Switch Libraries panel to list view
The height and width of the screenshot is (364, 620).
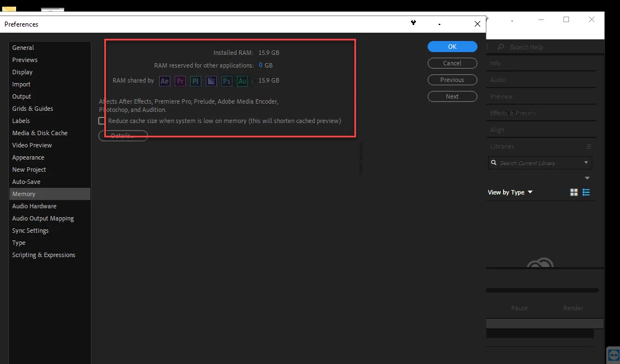[586, 192]
